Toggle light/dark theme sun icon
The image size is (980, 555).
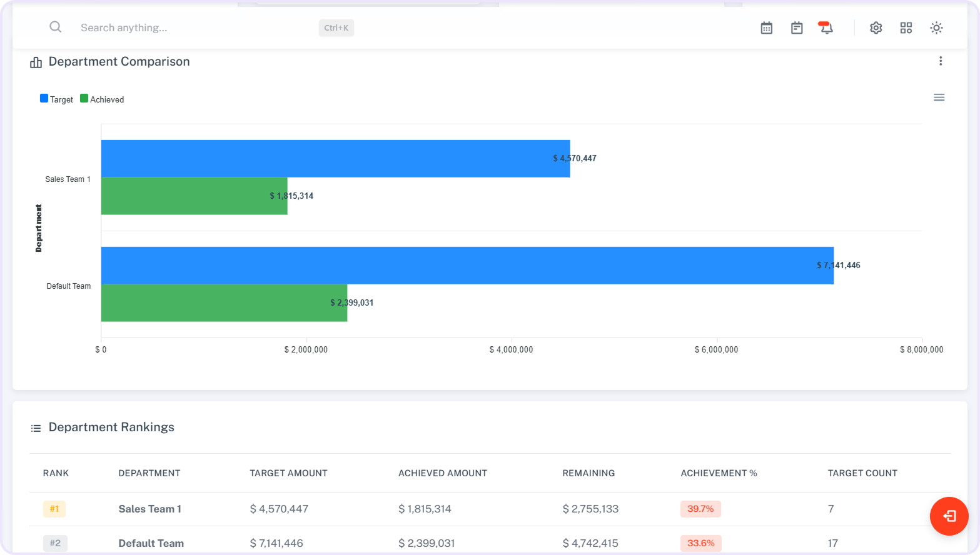pos(936,27)
